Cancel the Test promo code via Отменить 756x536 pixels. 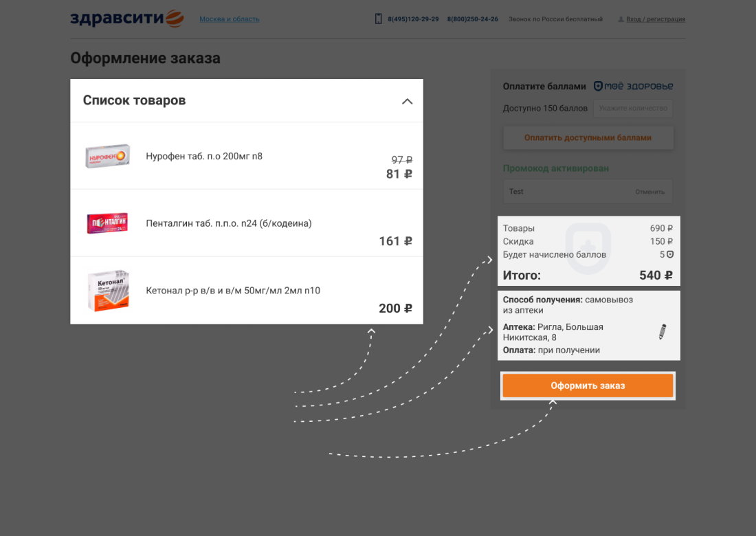[649, 192]
